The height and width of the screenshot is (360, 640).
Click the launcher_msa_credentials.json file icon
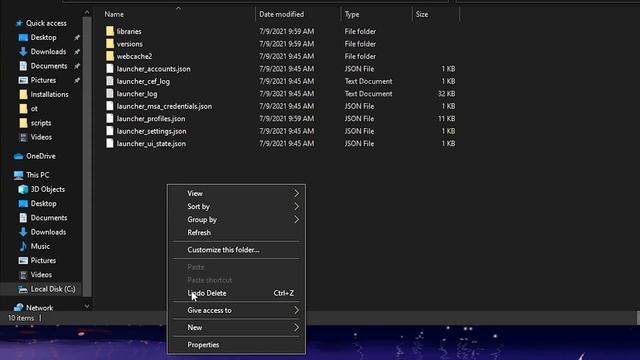(x=110, y=106)
